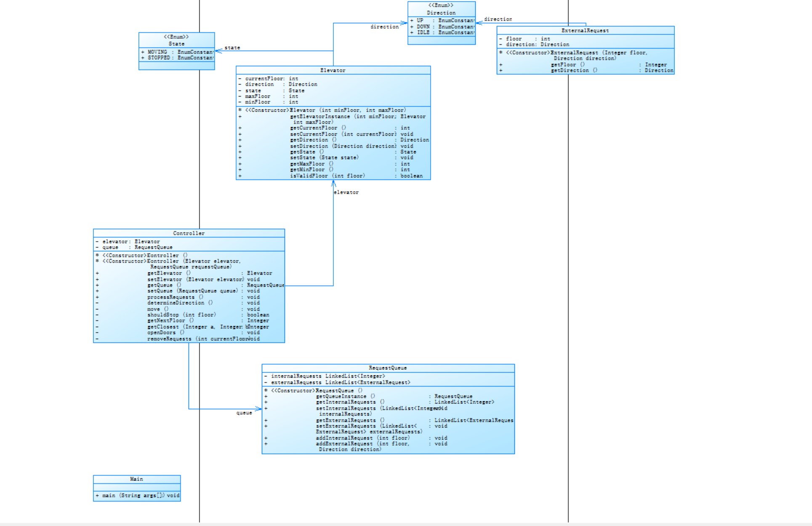Screen dimensions: 812x526
Task: Click the Controller class header
Action: (189, 233)
